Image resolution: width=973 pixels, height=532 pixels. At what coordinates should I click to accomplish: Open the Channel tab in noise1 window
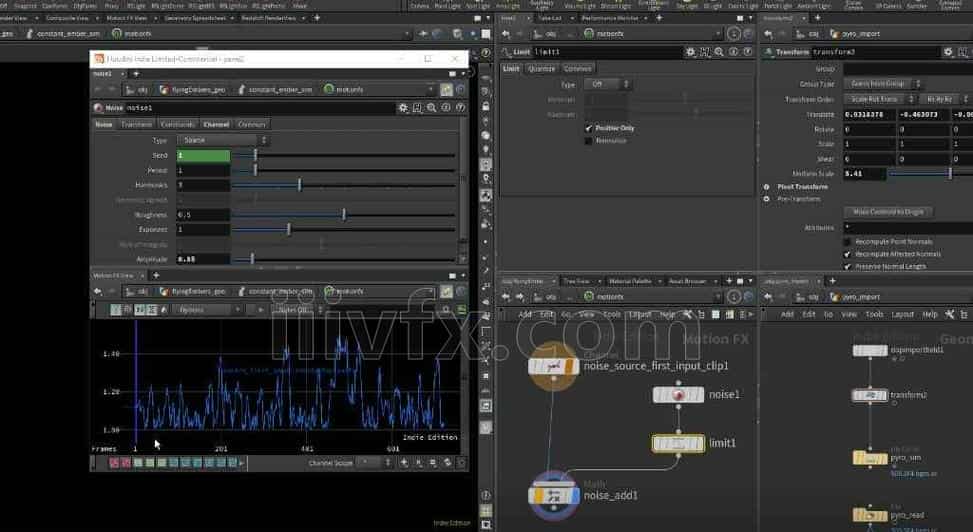click(x=216, y=125)
